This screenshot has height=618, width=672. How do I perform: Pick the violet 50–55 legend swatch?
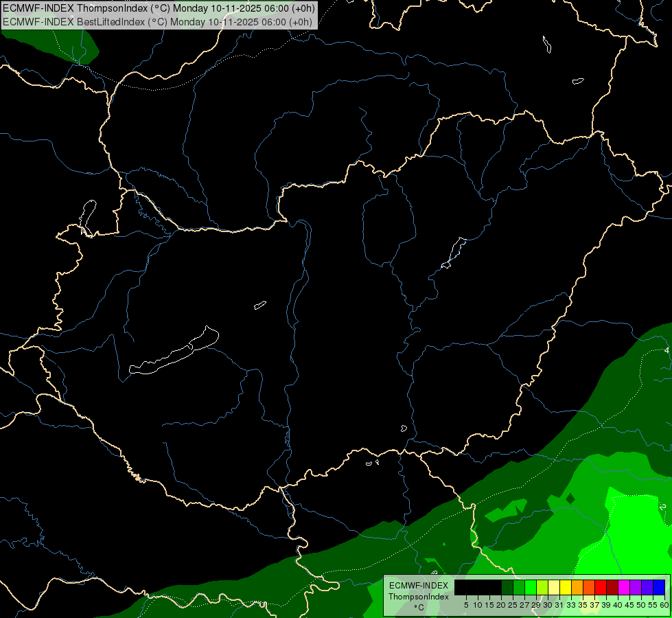click(647, 587)
